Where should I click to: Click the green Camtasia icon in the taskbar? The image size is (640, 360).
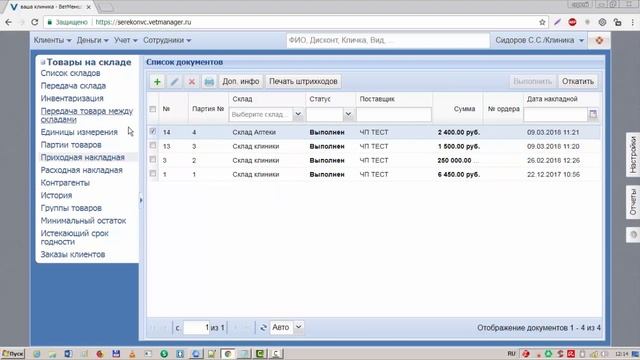pyautogui.click(x=260, y=353)
